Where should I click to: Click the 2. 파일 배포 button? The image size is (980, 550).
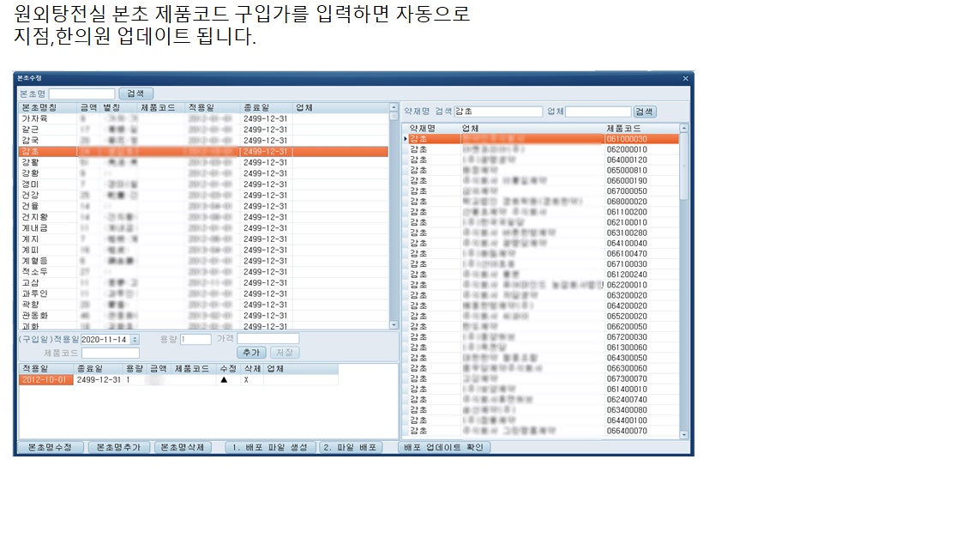(x=351, y=448)
